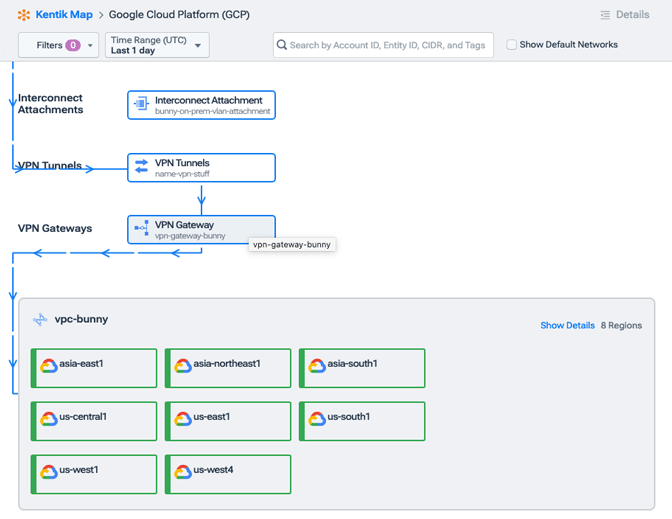
Task: Click the Google Cloud icon for us-south1
Action: 316,420
